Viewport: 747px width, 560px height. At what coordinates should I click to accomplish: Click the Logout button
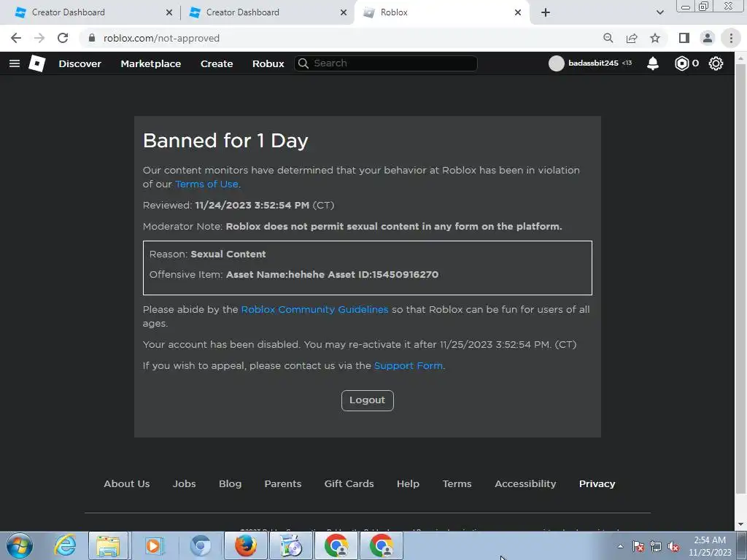368,400
